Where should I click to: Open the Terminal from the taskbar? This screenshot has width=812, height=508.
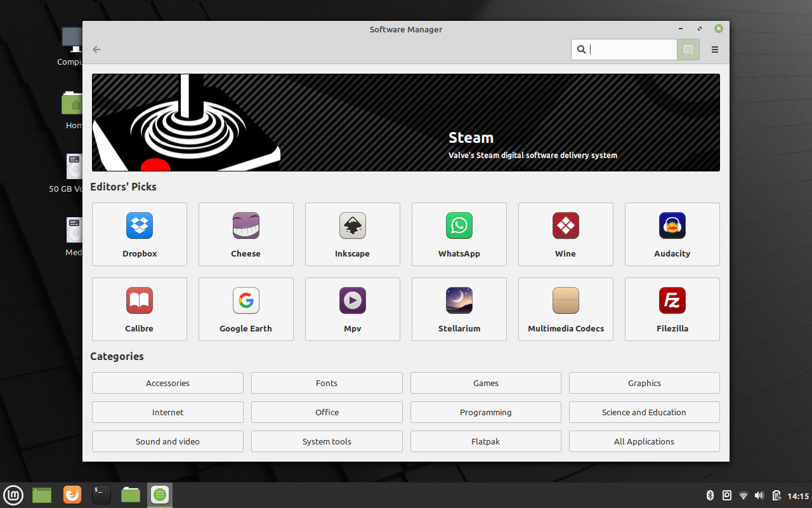pos(101,495)
